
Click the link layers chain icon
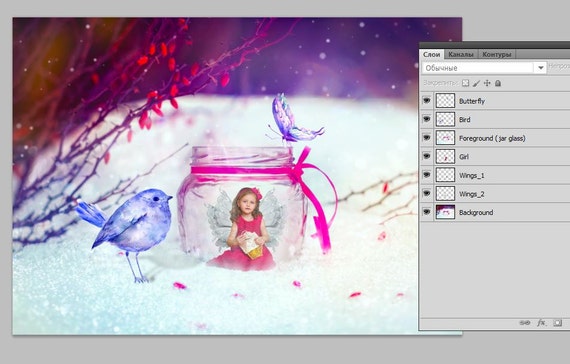pos(525,323)
